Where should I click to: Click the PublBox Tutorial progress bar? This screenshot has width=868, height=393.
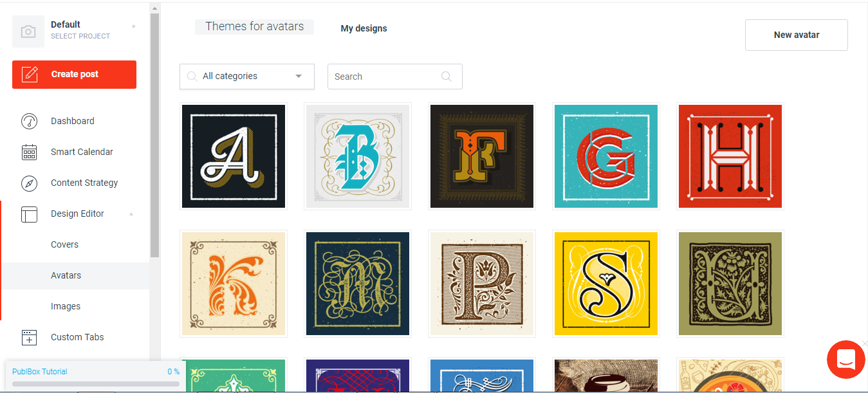[x=95, y=384]
